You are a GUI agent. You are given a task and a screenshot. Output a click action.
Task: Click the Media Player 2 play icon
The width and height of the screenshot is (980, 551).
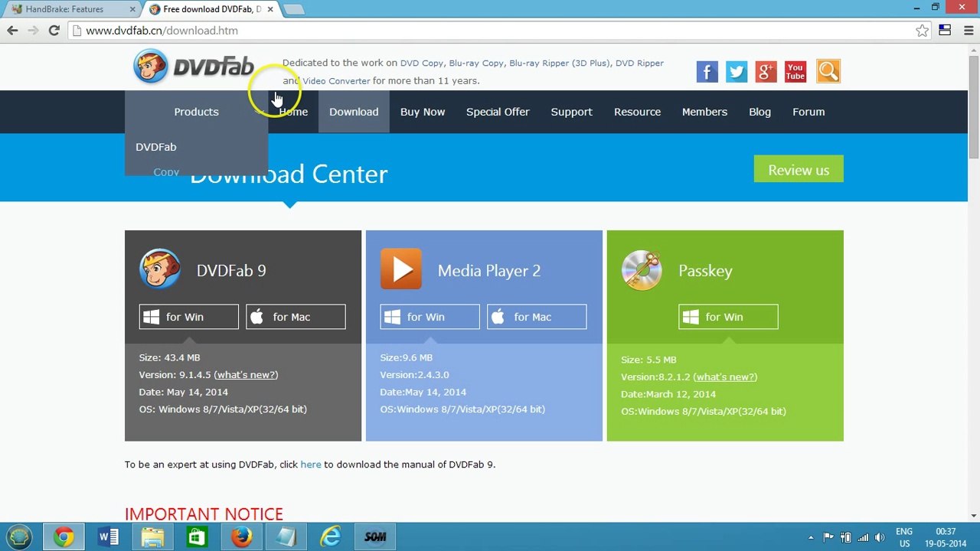pyautogui.click(x=400, y=269)
